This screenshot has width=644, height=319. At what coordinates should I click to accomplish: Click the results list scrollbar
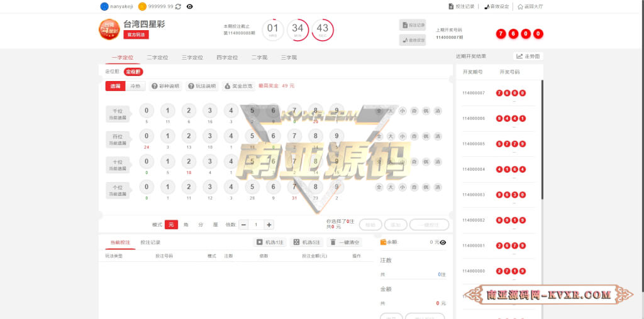pyautogui.click(x=542, y=139)
